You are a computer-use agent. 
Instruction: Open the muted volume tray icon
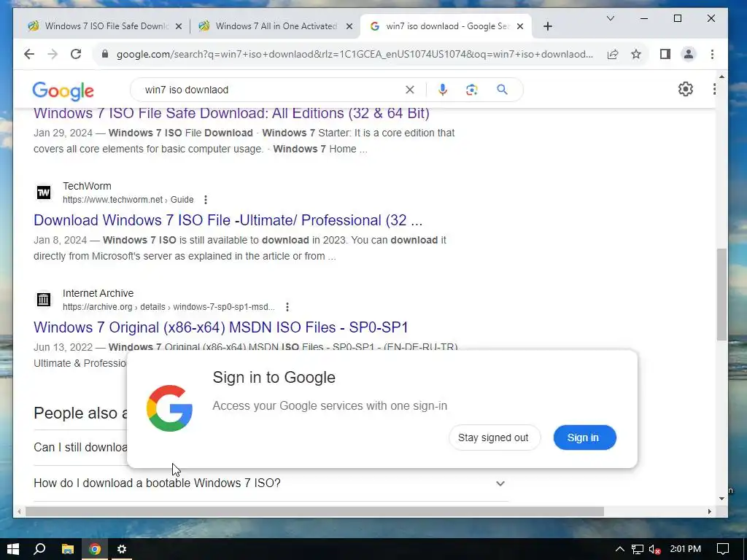(x=654, y=550)
